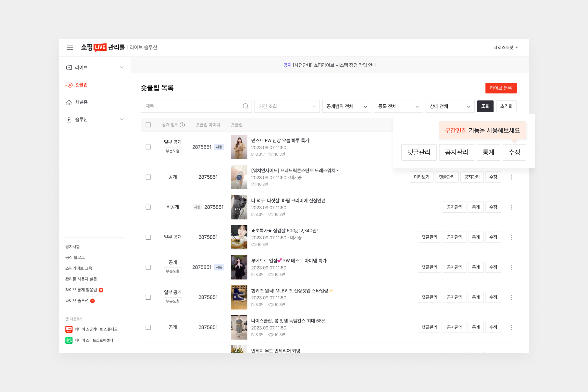
Task: Select 숏클립 in the sidebar
Action: 81,85
